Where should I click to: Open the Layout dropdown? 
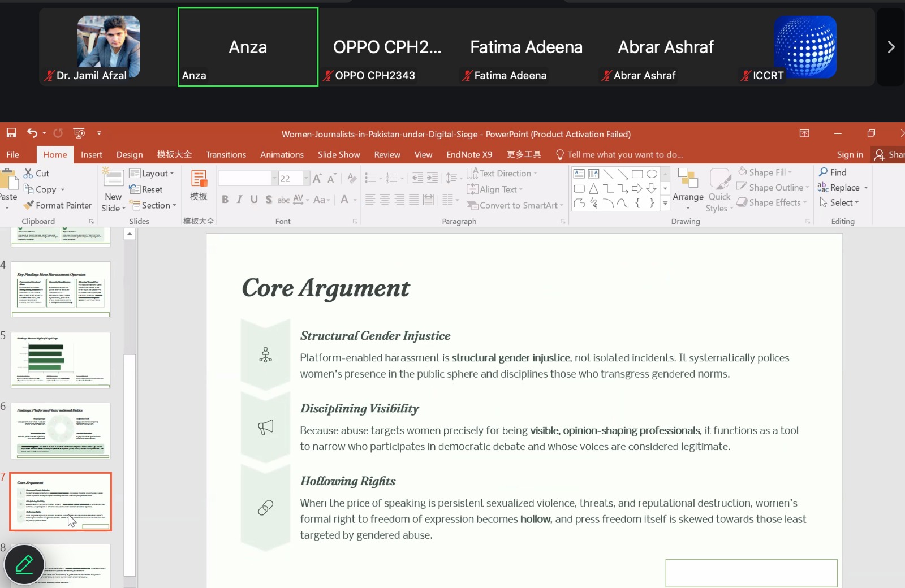pos(152,174)
